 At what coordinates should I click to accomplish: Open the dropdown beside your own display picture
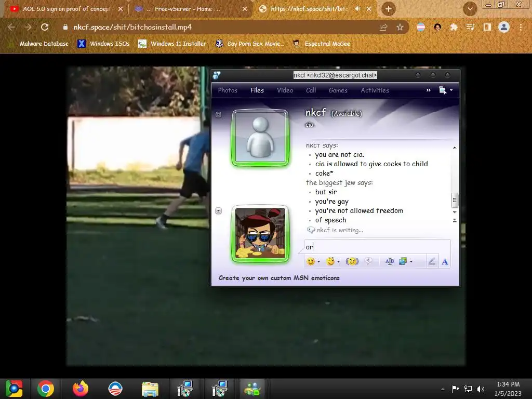[219, 211]
